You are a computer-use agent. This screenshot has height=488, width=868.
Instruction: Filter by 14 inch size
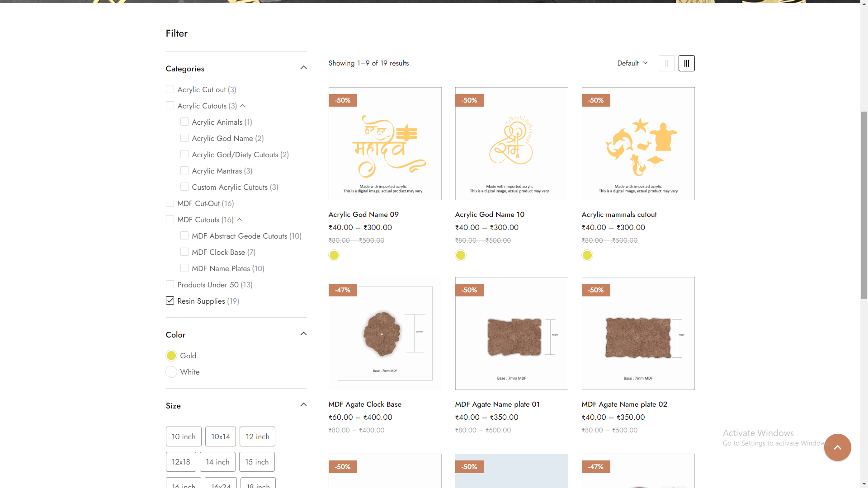click(x=217, y=462)
